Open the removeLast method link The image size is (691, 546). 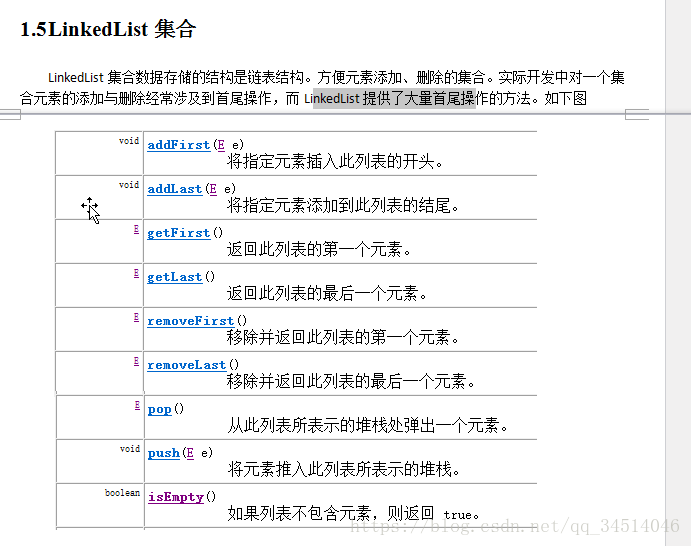(x=186, y=365)
